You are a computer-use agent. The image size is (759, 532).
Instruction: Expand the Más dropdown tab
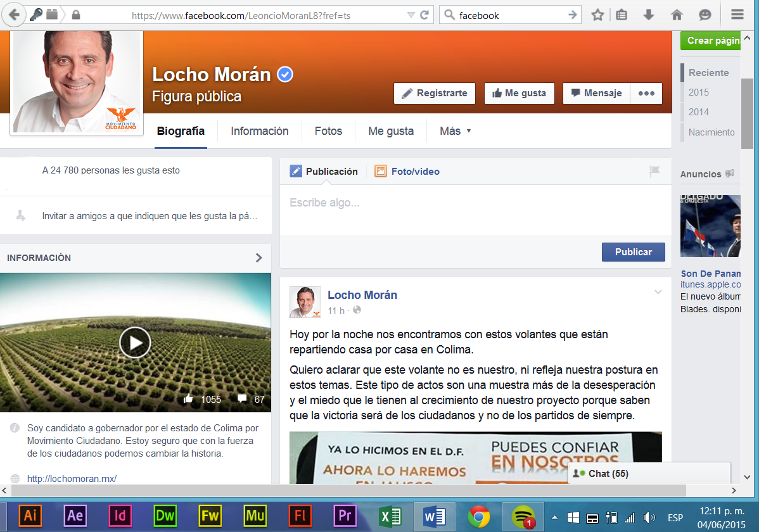(455, 131)
